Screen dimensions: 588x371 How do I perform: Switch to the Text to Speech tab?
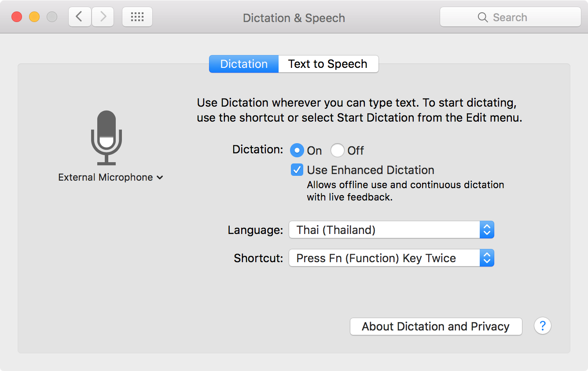(327, 64)
